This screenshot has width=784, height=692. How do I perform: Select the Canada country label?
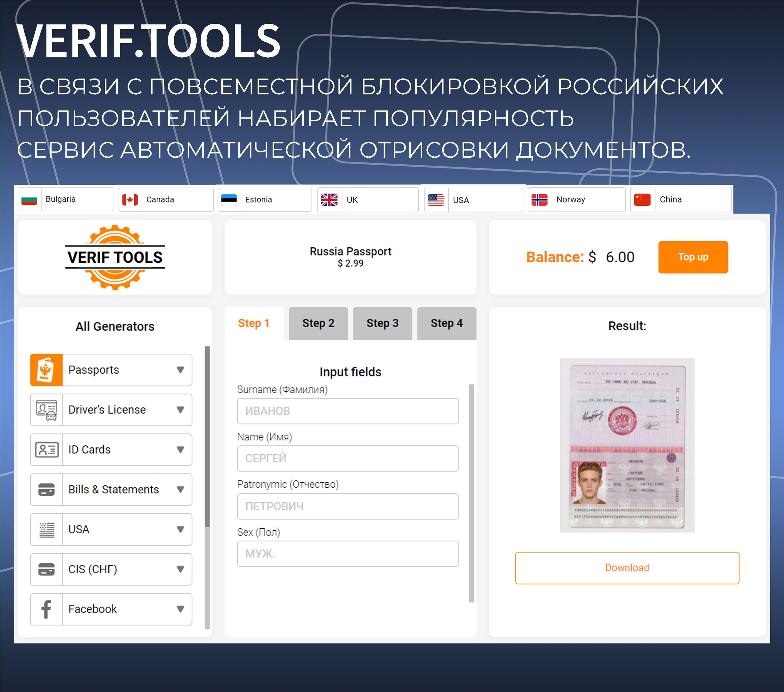160,200
